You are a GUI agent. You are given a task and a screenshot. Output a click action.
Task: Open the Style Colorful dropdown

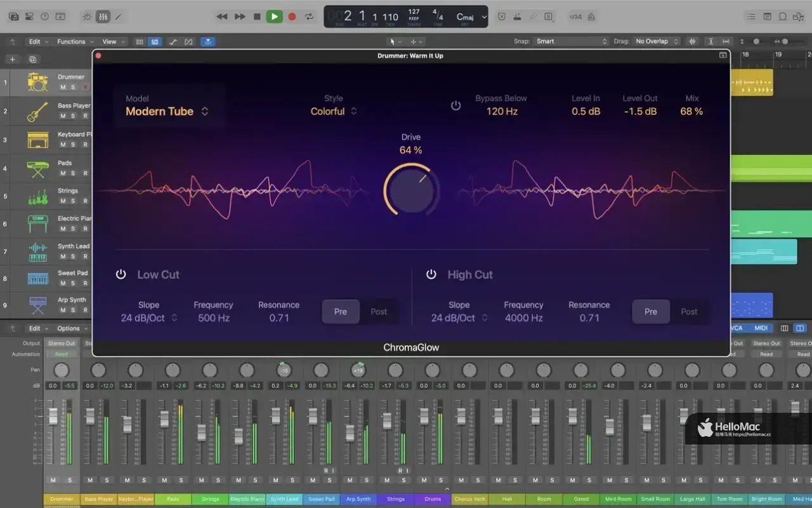(334, 111)
